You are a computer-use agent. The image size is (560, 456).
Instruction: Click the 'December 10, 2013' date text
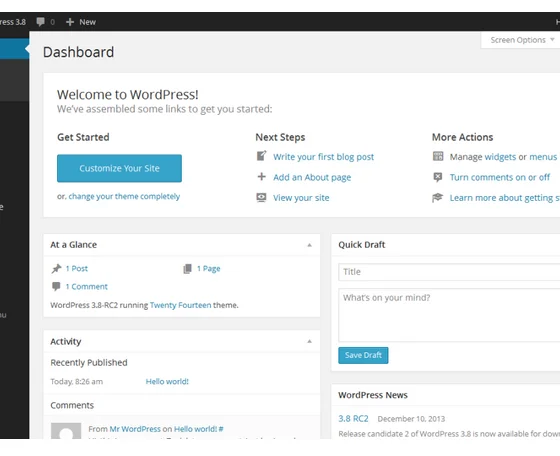(411, 419)
